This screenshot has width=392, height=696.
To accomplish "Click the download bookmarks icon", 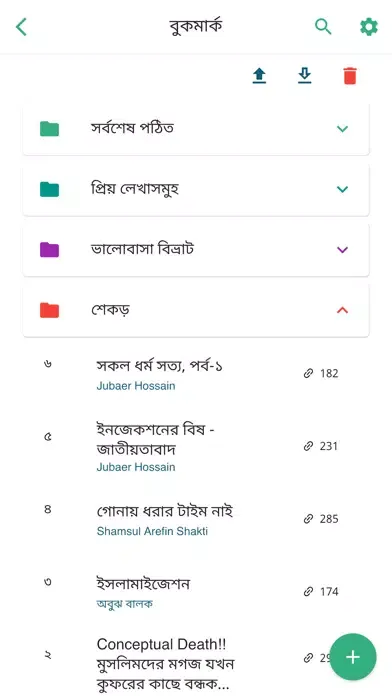I will (305, 76).
